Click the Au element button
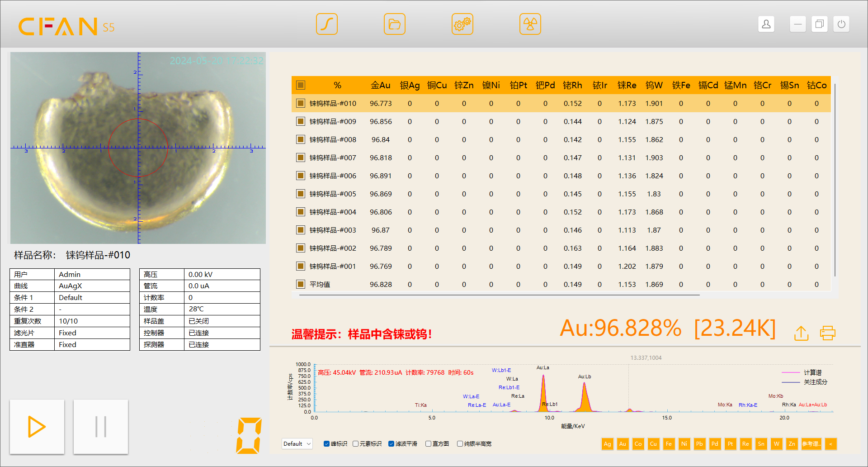868x467 pixels. point(623,444)
